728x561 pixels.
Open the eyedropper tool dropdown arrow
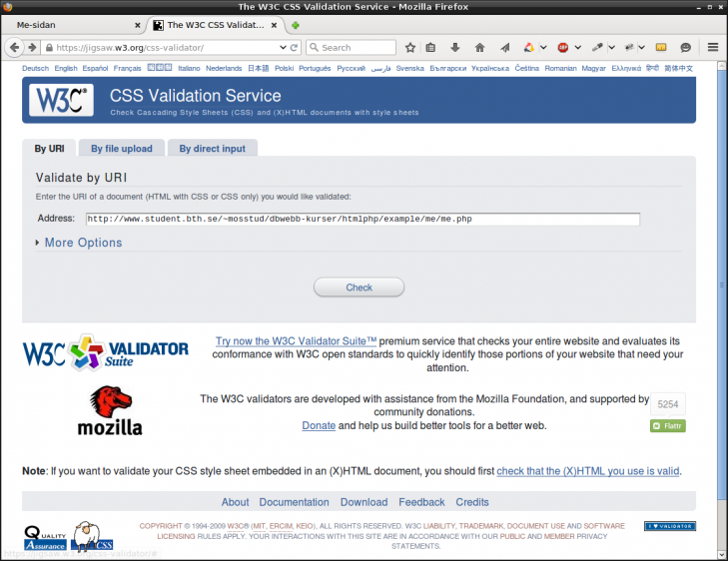[611, 47]
